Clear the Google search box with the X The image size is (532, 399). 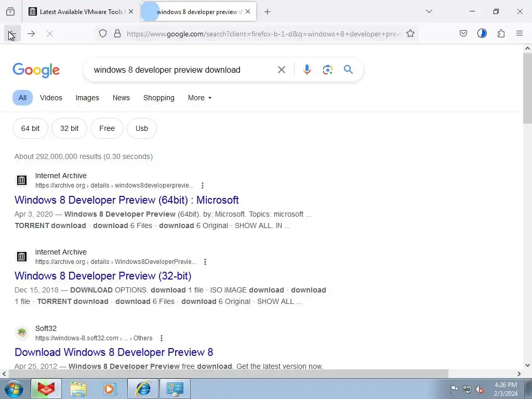coord(282,70)
